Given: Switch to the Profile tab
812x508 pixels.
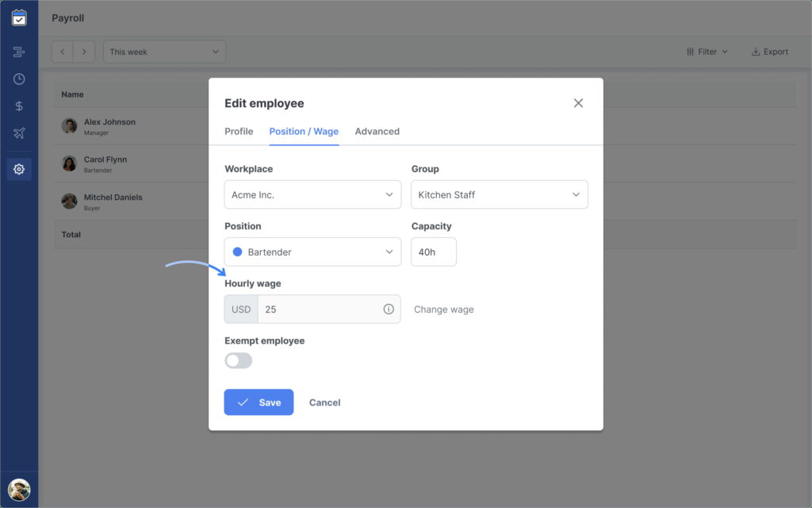Looking at the screenshot, I should tap(238, 131).
